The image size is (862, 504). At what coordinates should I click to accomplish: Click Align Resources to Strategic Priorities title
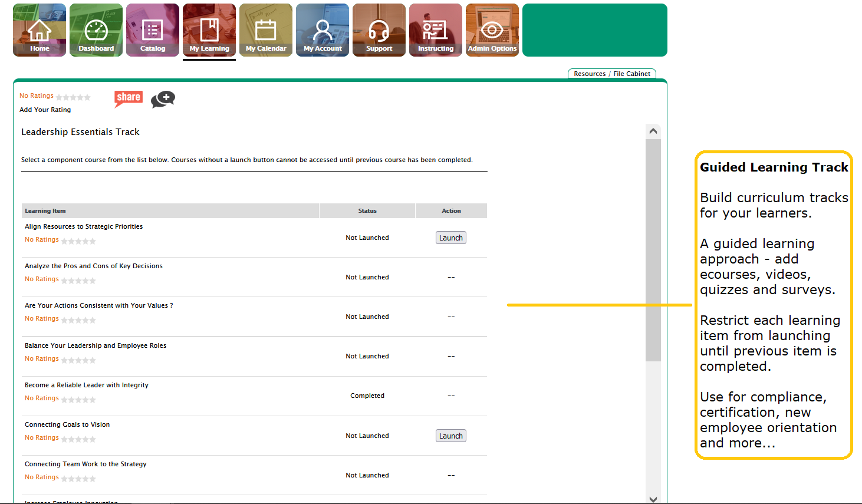pyautogui.click(x=84, y=226)
